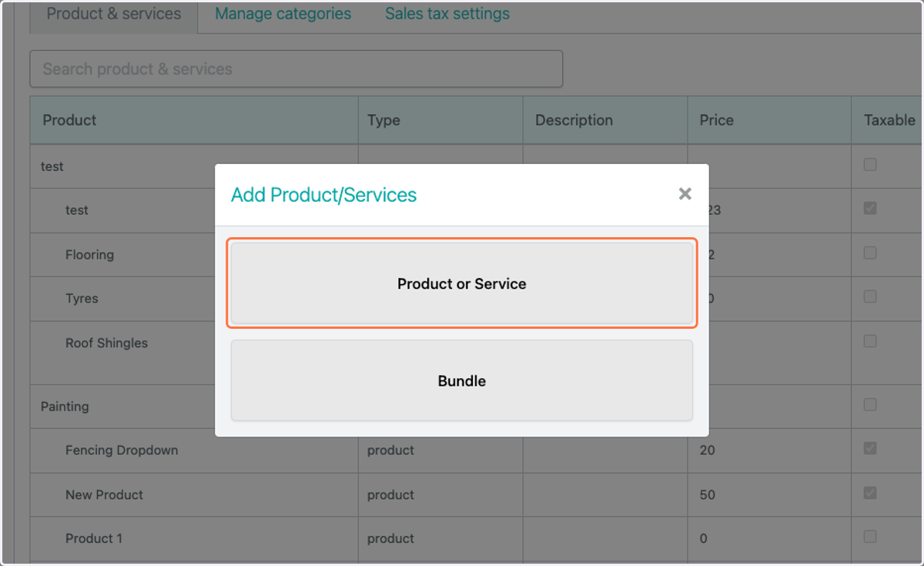The image size is (924, 566).
Task: Toggle taxable checkbox for Product 1
Action: tap(870, 537)
